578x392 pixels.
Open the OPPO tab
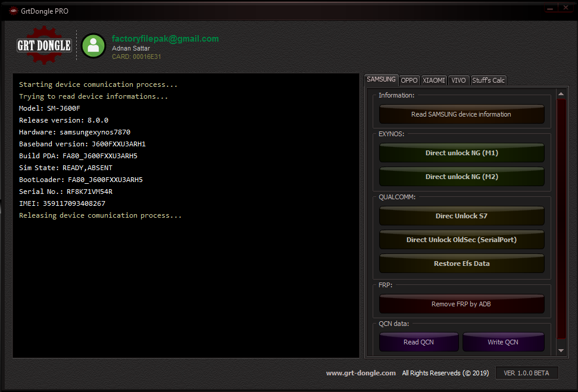(x=409, y=80)
